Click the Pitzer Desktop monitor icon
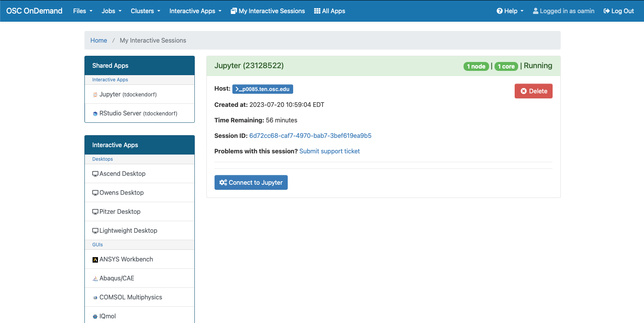The width and height of the screenshot is (644, 323). click(x=95, y=212)
